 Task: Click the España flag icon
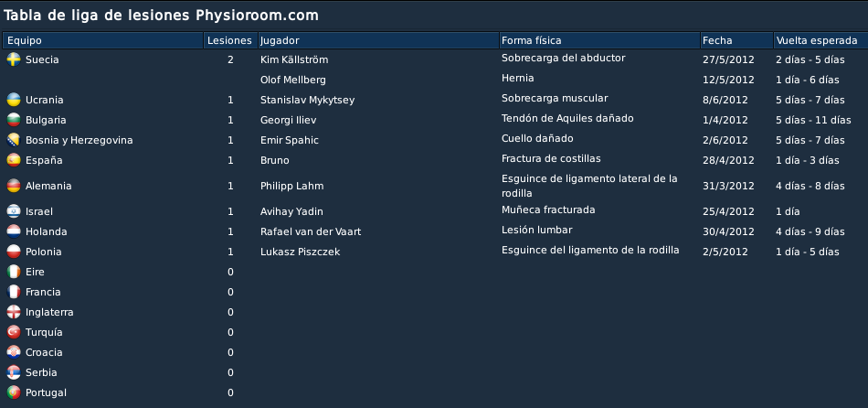[14, 160]
